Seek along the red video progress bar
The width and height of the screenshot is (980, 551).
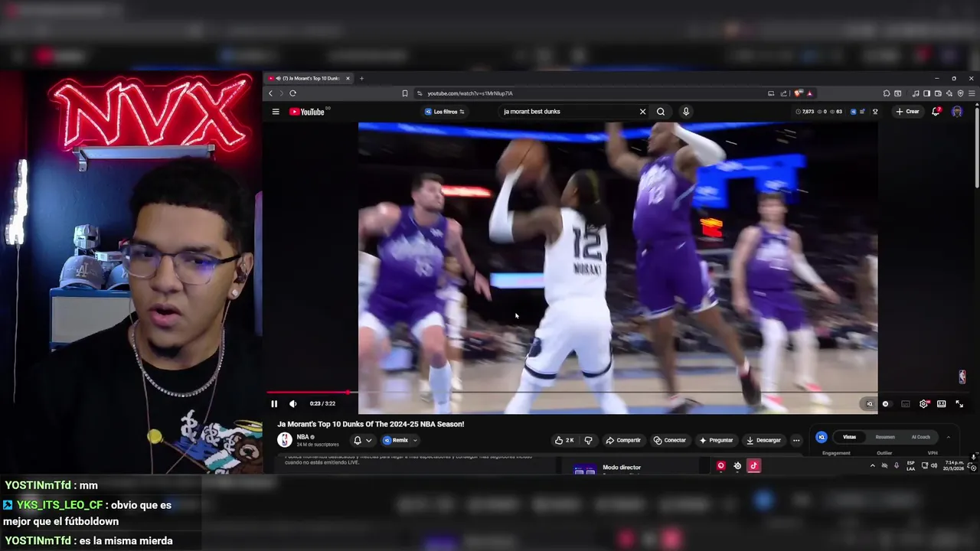[x=307, y=393]
